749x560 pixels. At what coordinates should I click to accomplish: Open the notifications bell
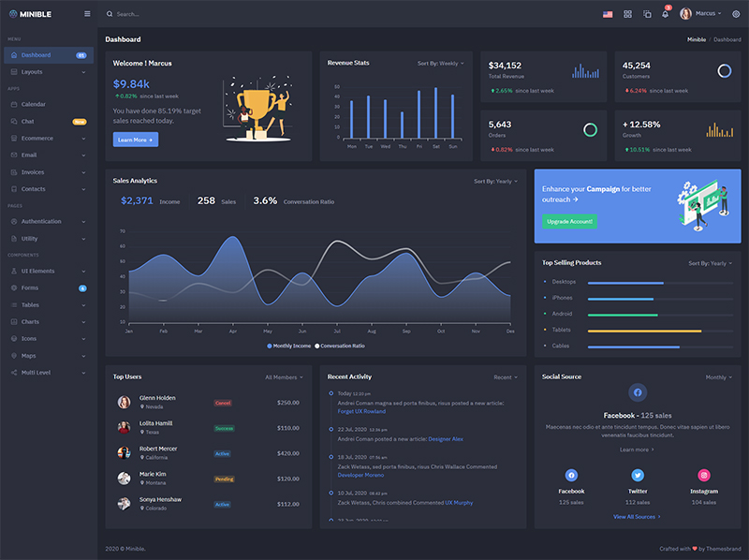666,14
